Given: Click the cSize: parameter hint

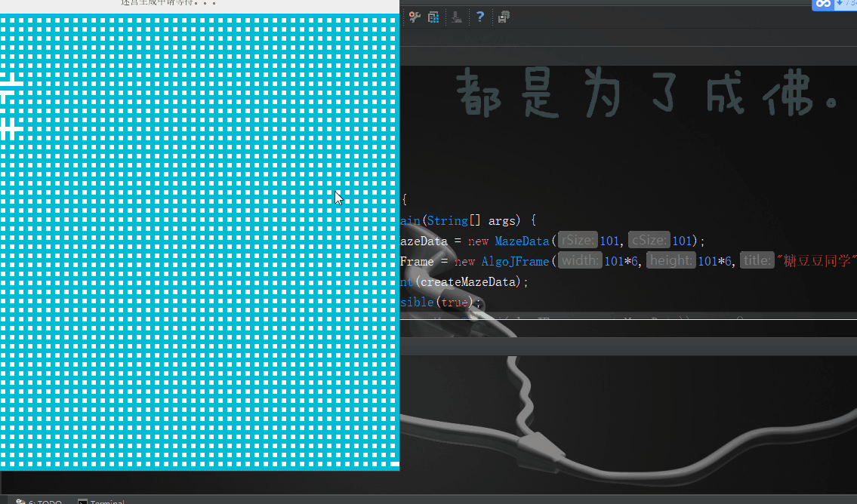Looking at the screenshot, I should (649, 240).
